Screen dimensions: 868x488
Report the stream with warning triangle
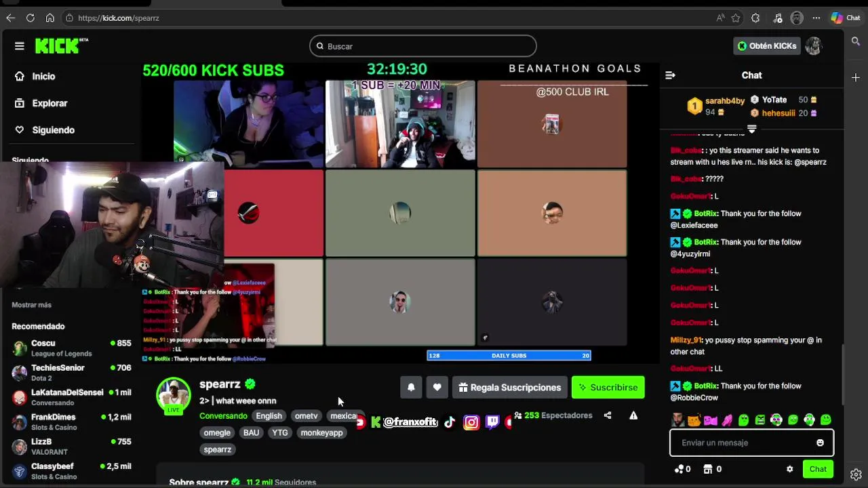(633, 415)
